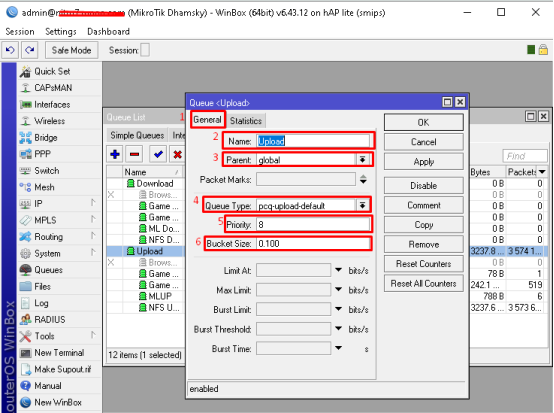Open the Files section
The width and height of the screenshot is (554, 413).
[42, 287]
